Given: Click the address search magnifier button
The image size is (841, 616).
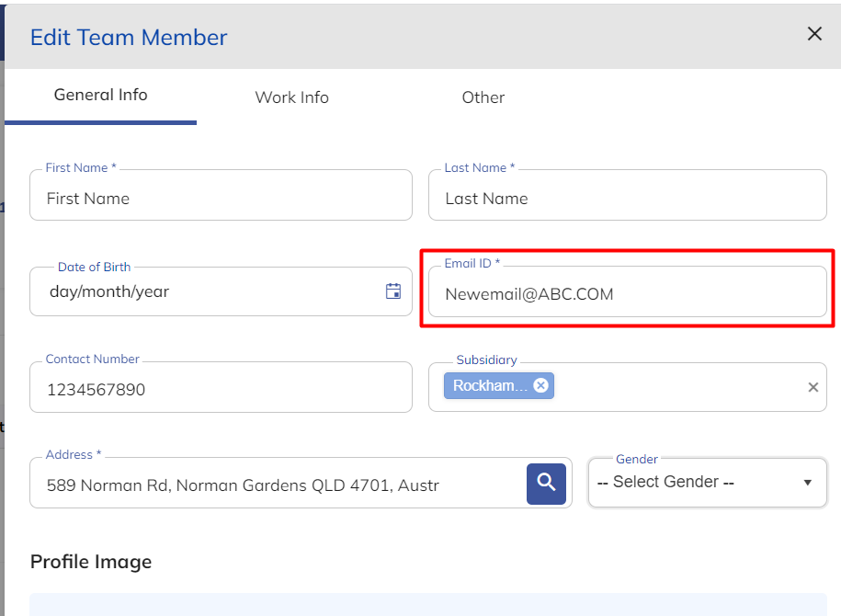Looking at the screenshot, I should click(x=546, y=483).
